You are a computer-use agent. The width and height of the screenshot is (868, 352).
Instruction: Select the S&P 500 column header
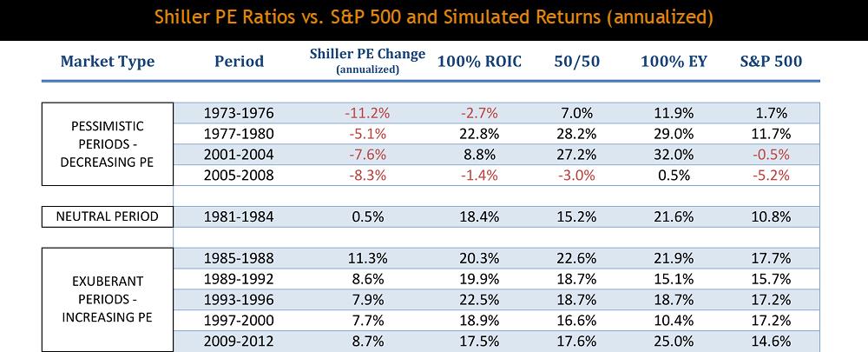[771, 61]
